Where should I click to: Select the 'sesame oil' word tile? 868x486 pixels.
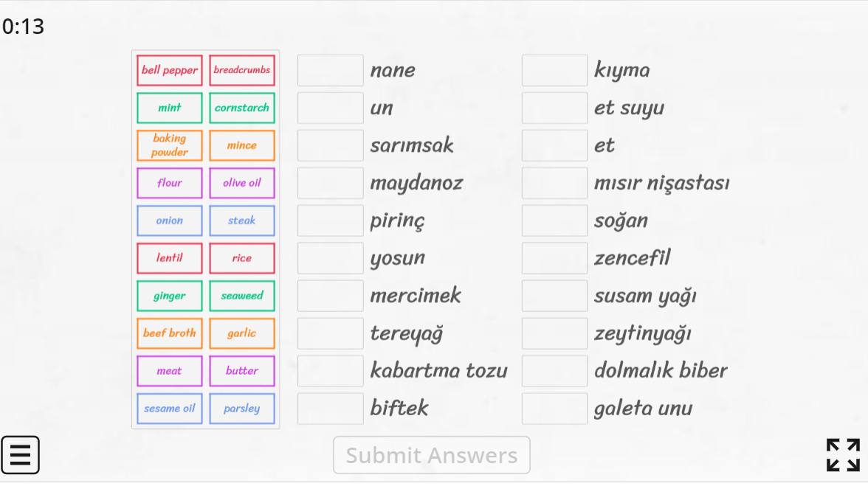tap(170, 409)
